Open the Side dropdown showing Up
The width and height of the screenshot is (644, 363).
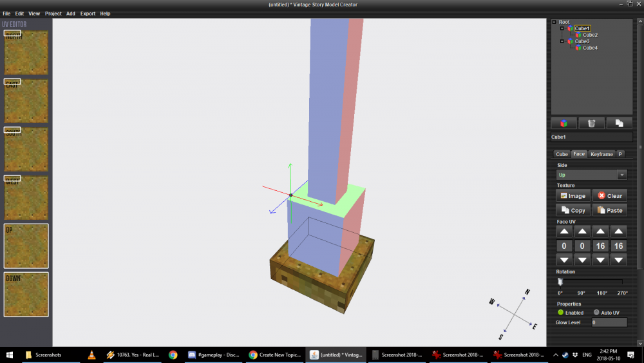[x=591, y=175]
